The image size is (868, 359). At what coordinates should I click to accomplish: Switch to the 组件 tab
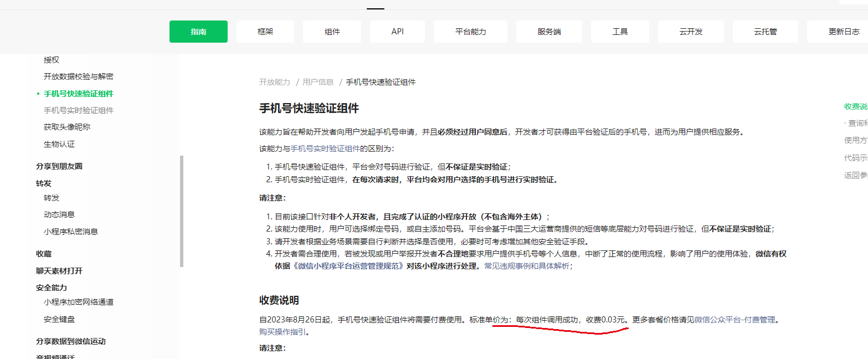[332, 32]
